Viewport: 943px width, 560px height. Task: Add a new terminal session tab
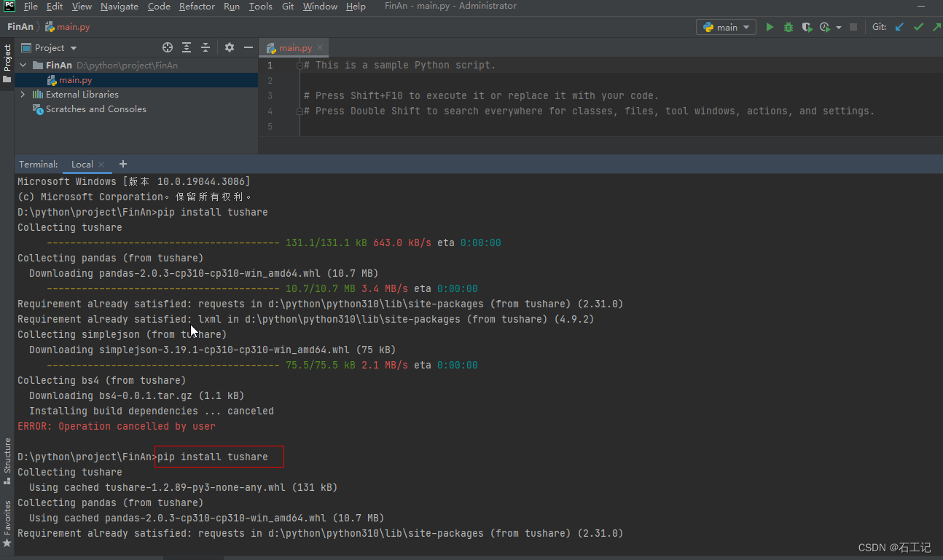[123, 164]
